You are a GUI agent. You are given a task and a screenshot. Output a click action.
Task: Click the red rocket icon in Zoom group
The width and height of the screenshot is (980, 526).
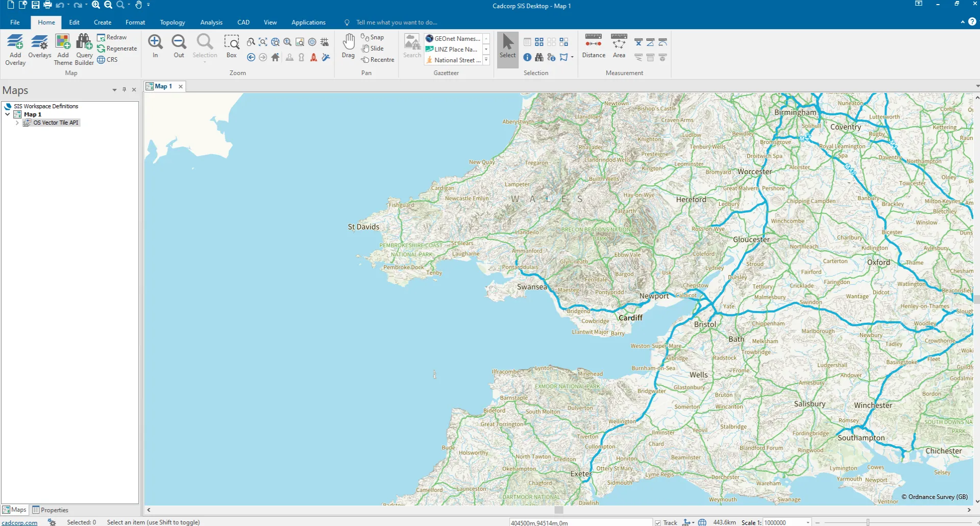click(313, 57)
